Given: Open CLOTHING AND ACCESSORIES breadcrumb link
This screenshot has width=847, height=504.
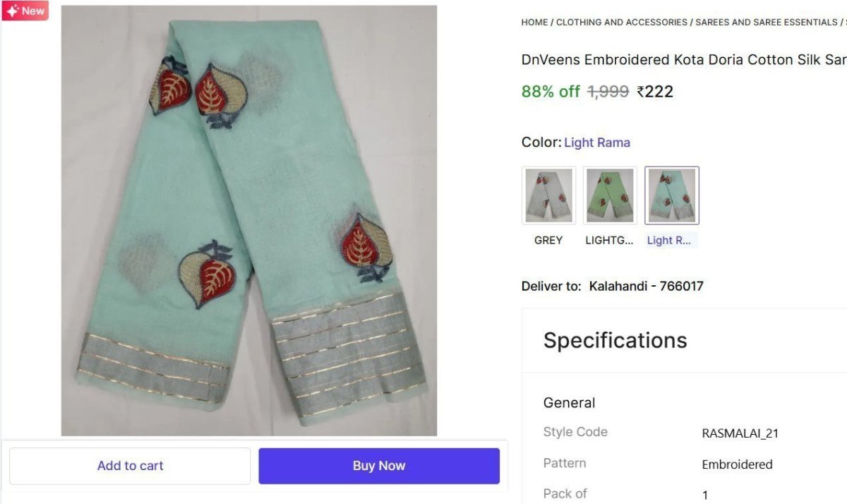Looking at the screenshot, I should pos(621,22).
